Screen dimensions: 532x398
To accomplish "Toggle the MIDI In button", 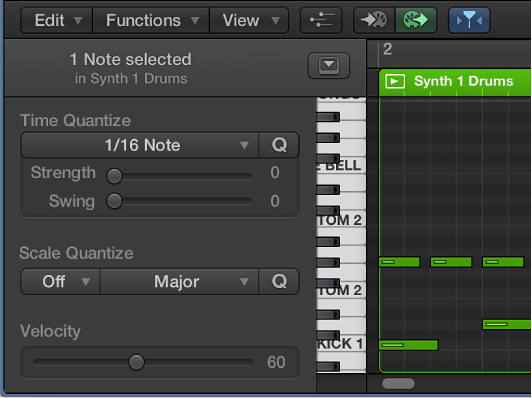I will pos(374,20).
